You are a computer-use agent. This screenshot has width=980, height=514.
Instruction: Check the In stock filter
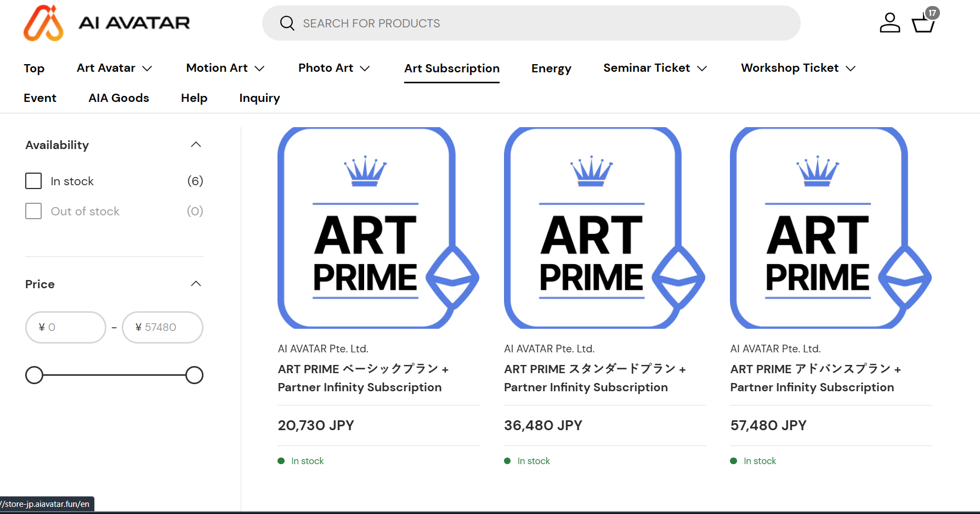[x=33, y=181]
